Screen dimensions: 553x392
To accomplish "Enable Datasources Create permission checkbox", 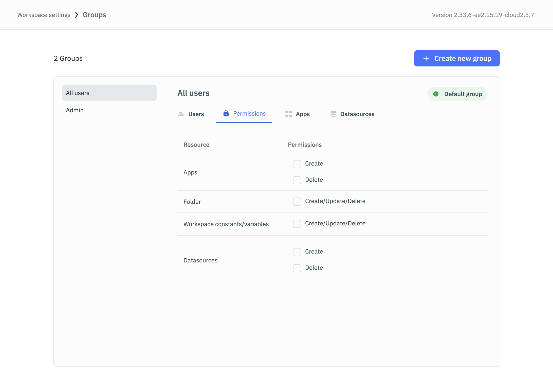I will click(x=297, y=252).
